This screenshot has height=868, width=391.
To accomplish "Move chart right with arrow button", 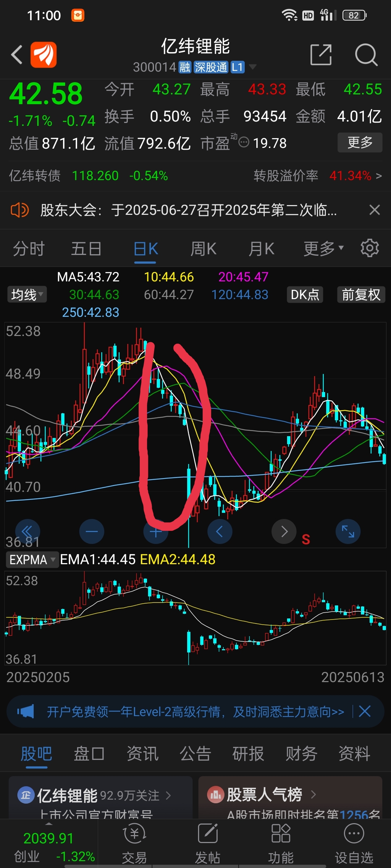I will click(284, 532).
